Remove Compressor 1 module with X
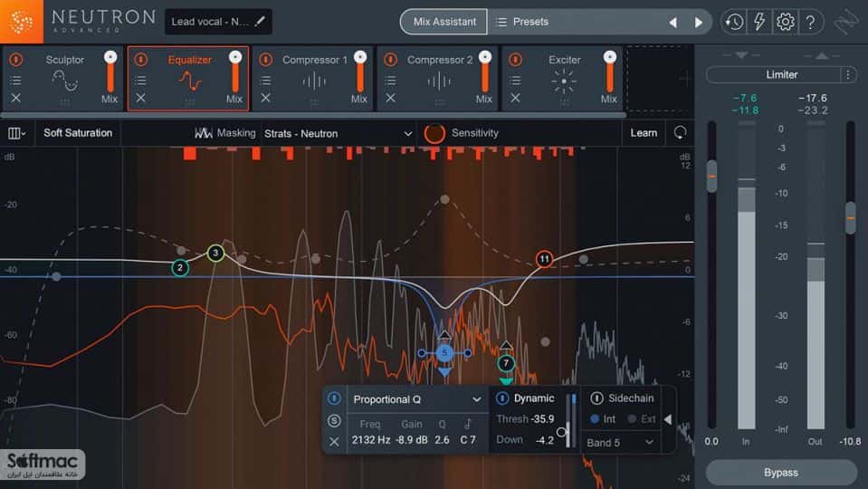The width and height of the screenshot is (868, 489). pos(266,98)
